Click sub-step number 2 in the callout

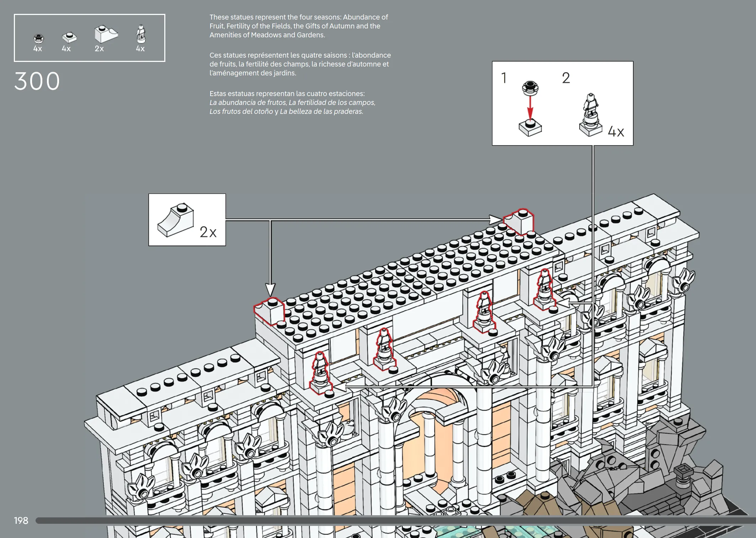(566, 78)
